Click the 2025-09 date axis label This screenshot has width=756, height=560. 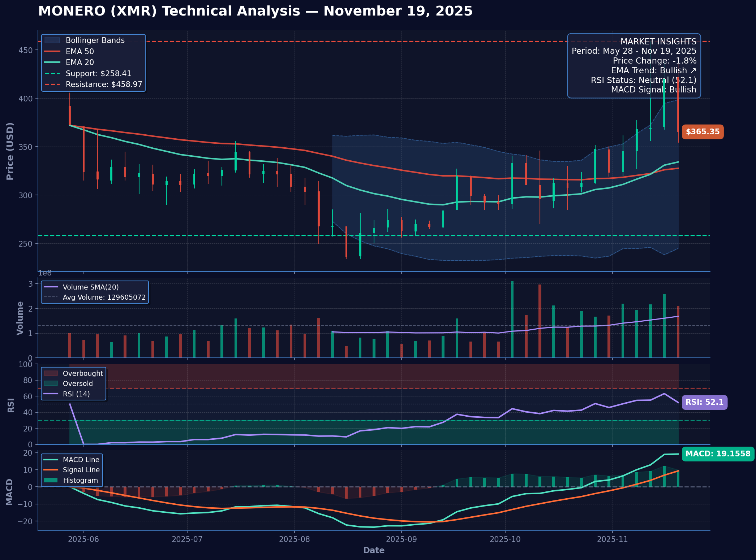[401, 539]
